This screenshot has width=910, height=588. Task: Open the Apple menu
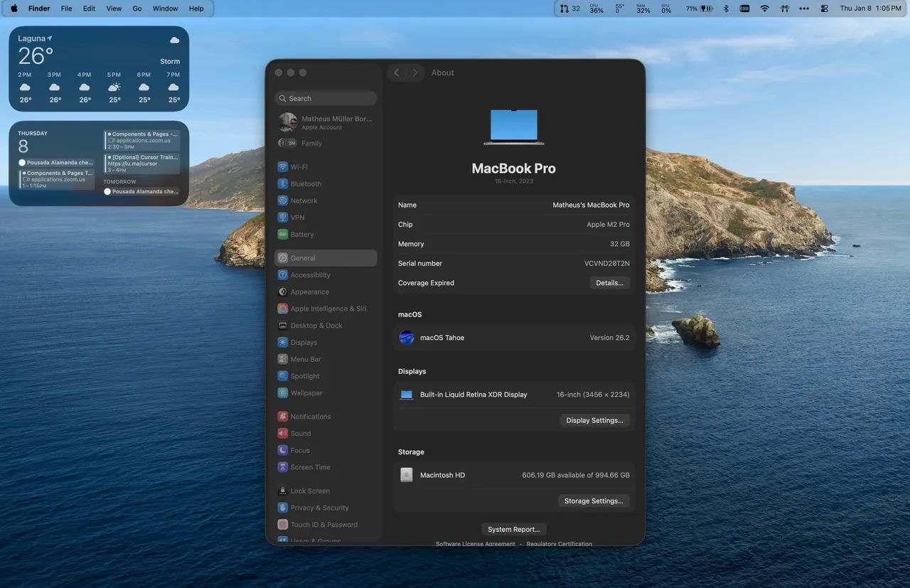[14, 9]
